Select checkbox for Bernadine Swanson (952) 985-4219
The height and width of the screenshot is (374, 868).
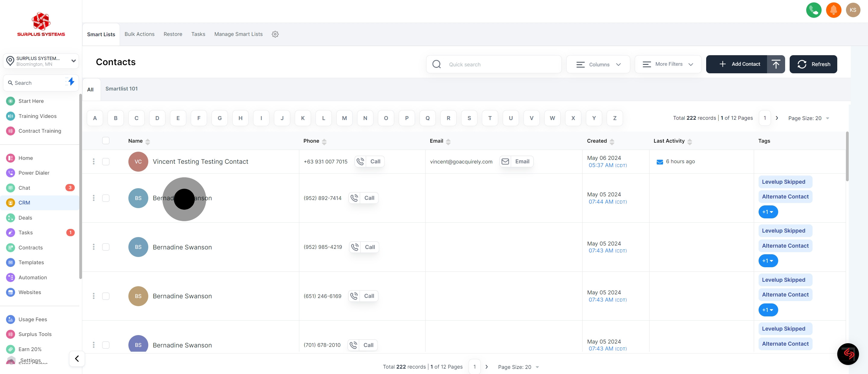pos(105,247)
